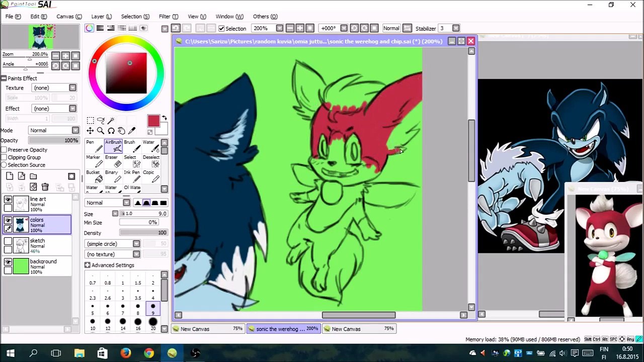
Task: Create a new layer folder
Action: coord(33,176)
